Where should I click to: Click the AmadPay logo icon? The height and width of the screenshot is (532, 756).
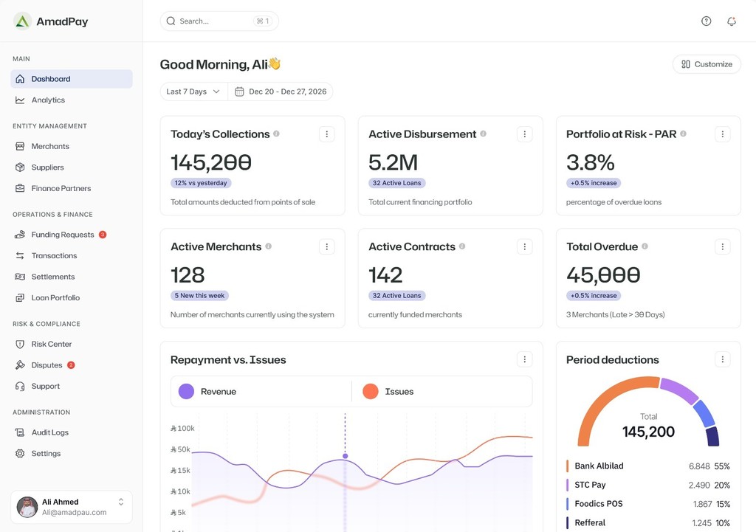tap(23, 21)
